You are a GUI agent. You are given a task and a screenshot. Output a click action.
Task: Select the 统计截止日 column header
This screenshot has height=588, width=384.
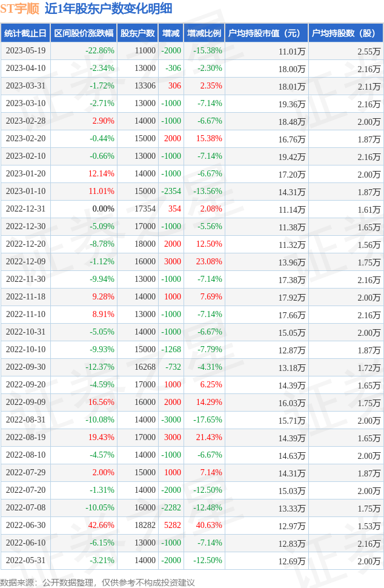click(25, 33)
